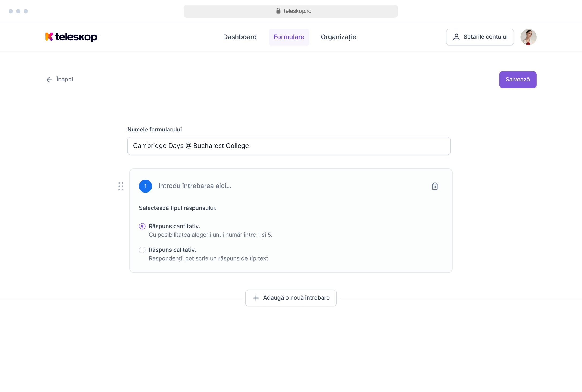Switch to the Formulare tab
This screenshot has height=392, width=582.
(289, 37)
